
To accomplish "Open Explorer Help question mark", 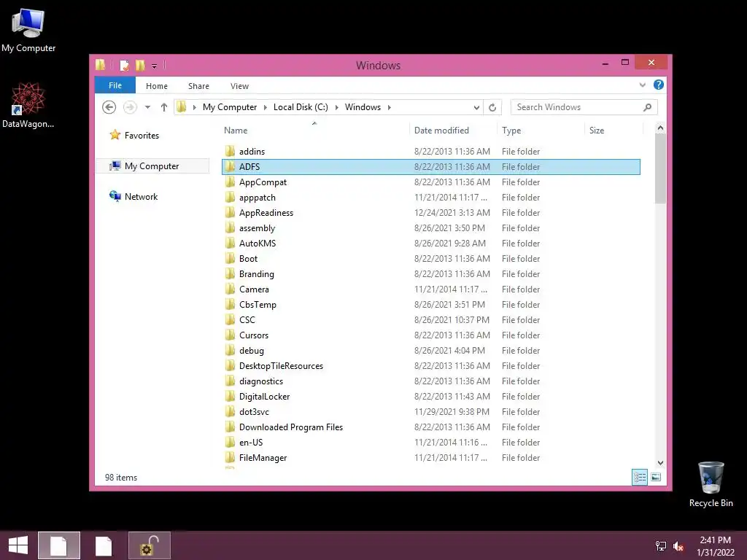I will pos(659,85).
